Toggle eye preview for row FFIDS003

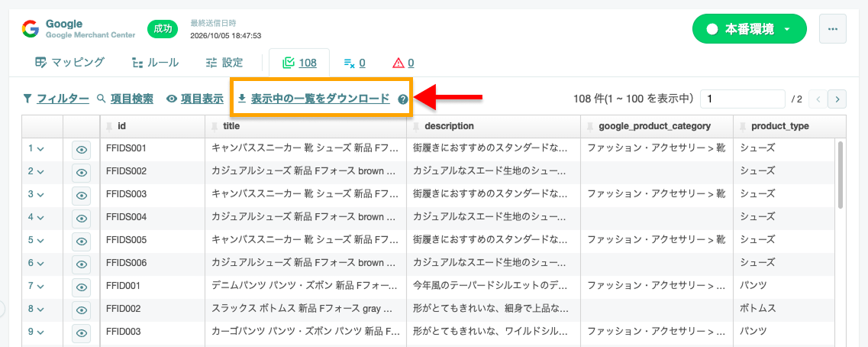coord(82,195)
